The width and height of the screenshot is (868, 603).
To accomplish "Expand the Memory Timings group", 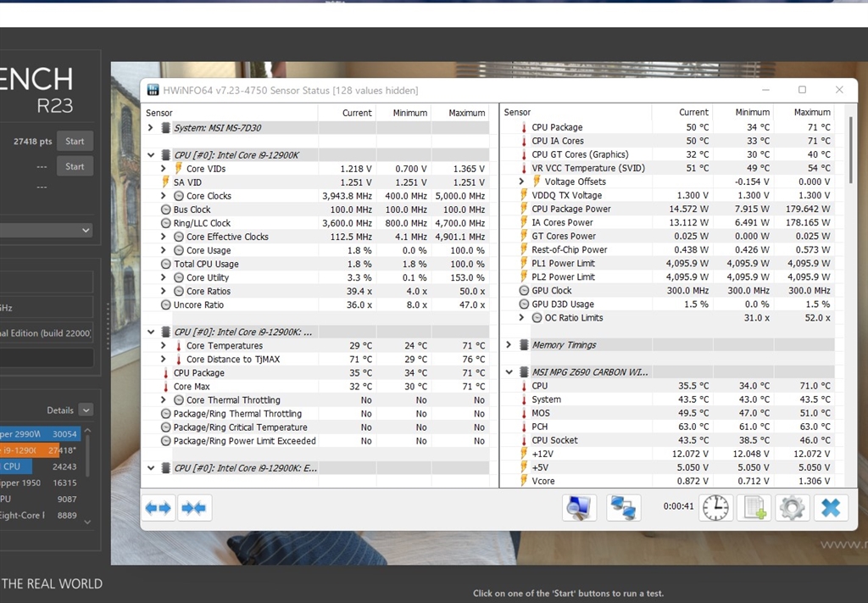I will coord(509,345).
